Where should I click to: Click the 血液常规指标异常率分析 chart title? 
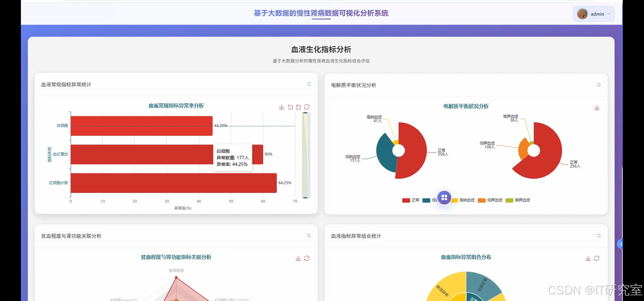176,106
